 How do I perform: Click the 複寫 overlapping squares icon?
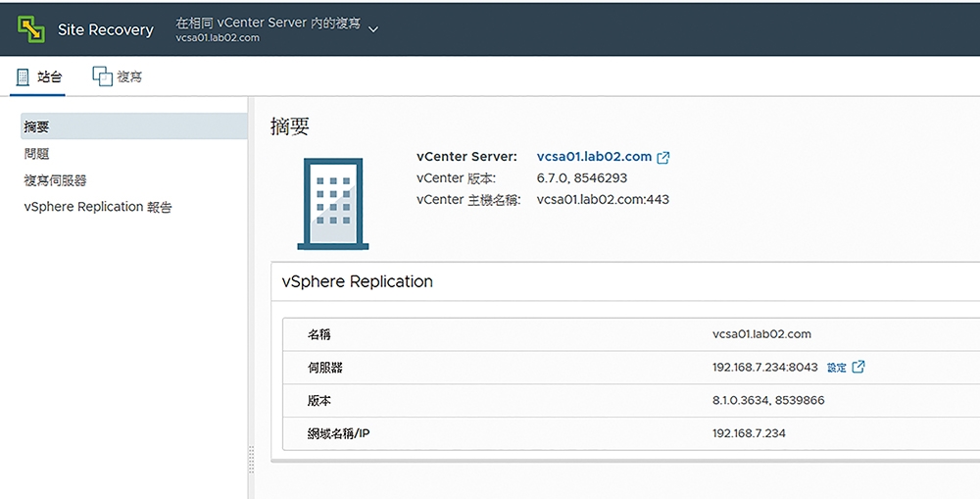click(x=102, y=76)
